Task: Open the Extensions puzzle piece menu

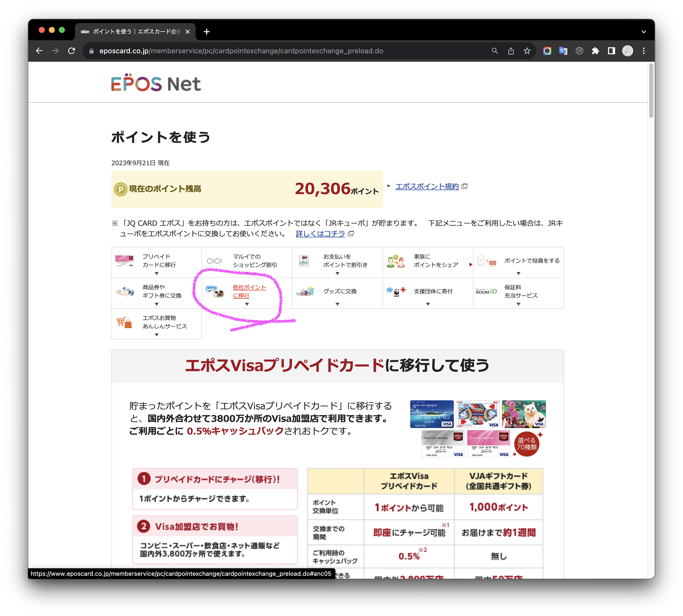Action: [x=595, y=51]
